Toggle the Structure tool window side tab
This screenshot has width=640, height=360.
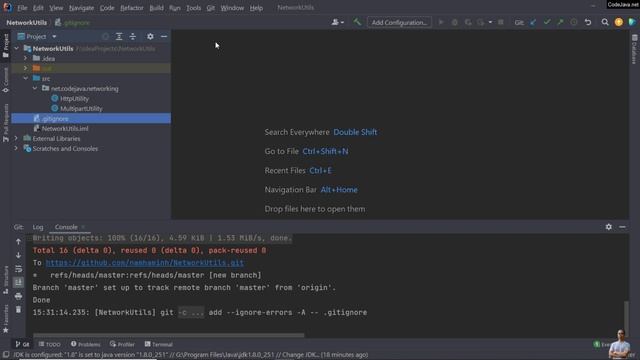click(x=6, y=280)
